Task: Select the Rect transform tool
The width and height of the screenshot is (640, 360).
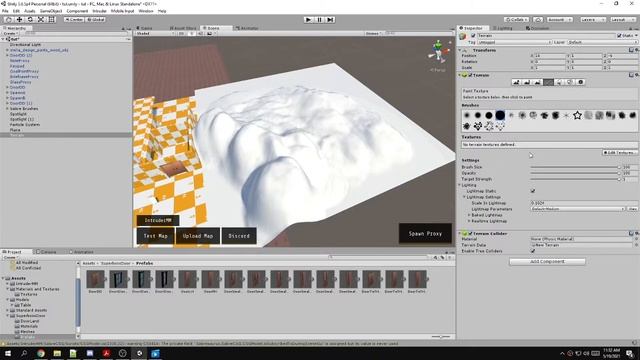Action: (52, 20)
